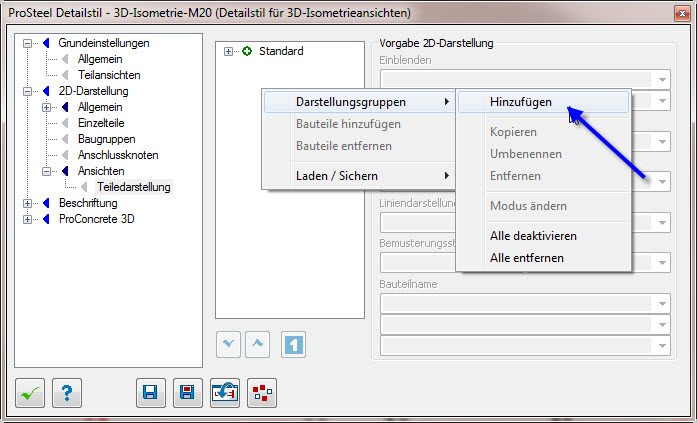Image resolution: width=697 pixels, height=423 pixels.
Task: Click the gray arrow icon beside Teiledarstellung
Action: tap(84, 187)
